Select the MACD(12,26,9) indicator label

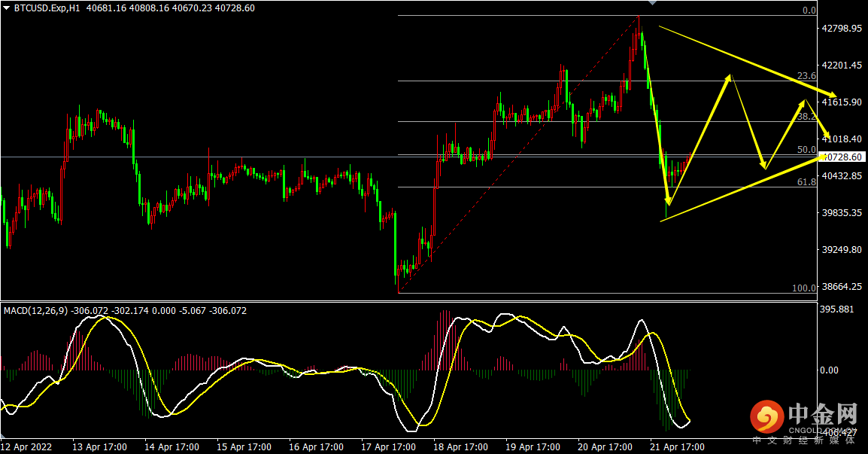(x=35, y=311)
